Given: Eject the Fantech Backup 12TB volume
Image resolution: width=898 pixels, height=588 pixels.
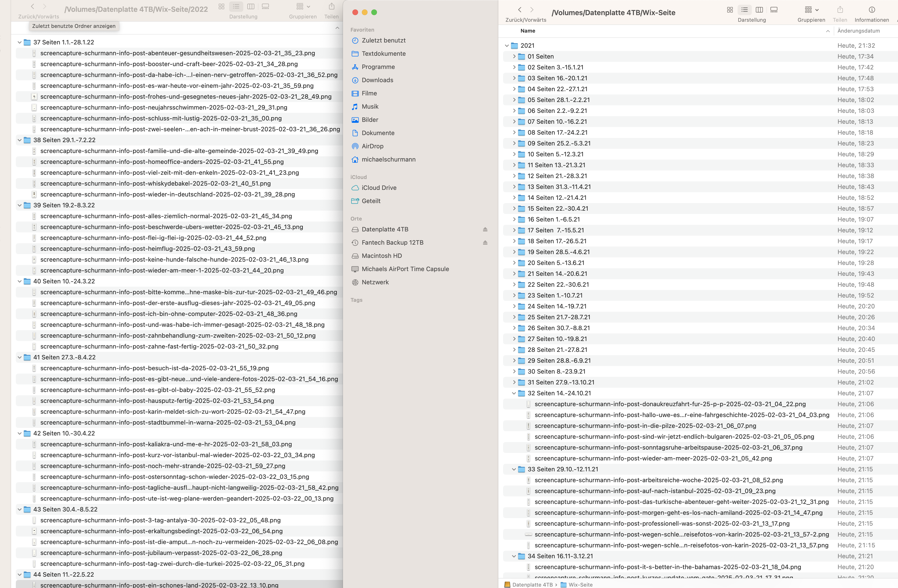Looking at the screenshot, I should (485, 243).
